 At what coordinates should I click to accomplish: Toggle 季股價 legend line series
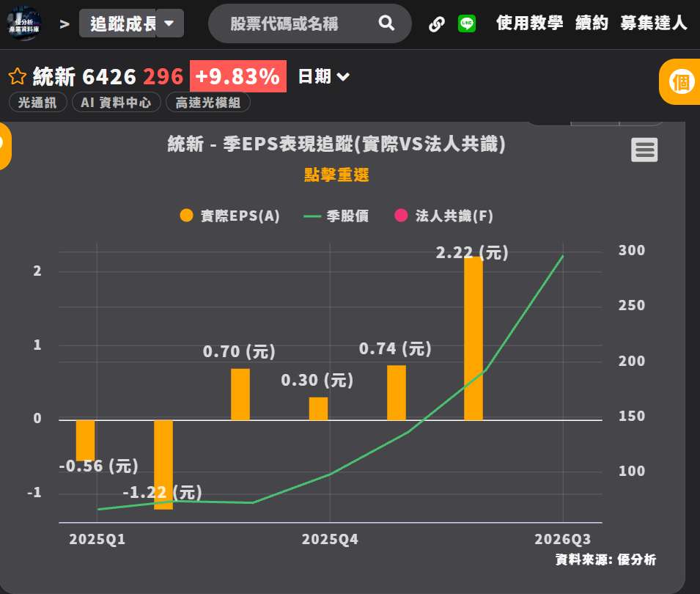tap(336, 216)
